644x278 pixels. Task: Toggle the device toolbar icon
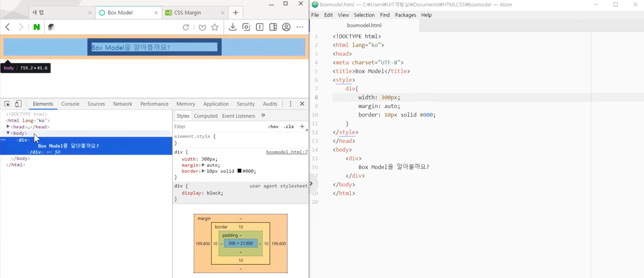click(x=18, y=104)
